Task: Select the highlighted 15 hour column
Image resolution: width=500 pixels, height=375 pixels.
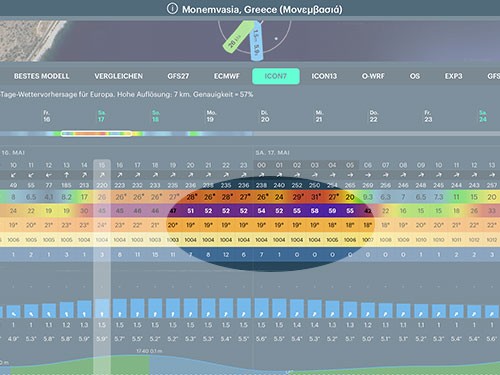Action: [102, 267]
